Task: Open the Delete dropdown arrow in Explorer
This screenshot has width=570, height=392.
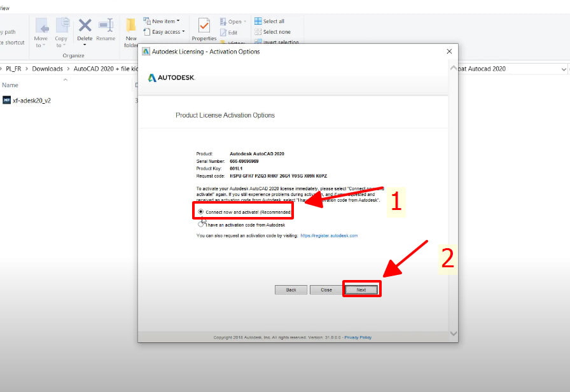Action: [x=85, y=45]
